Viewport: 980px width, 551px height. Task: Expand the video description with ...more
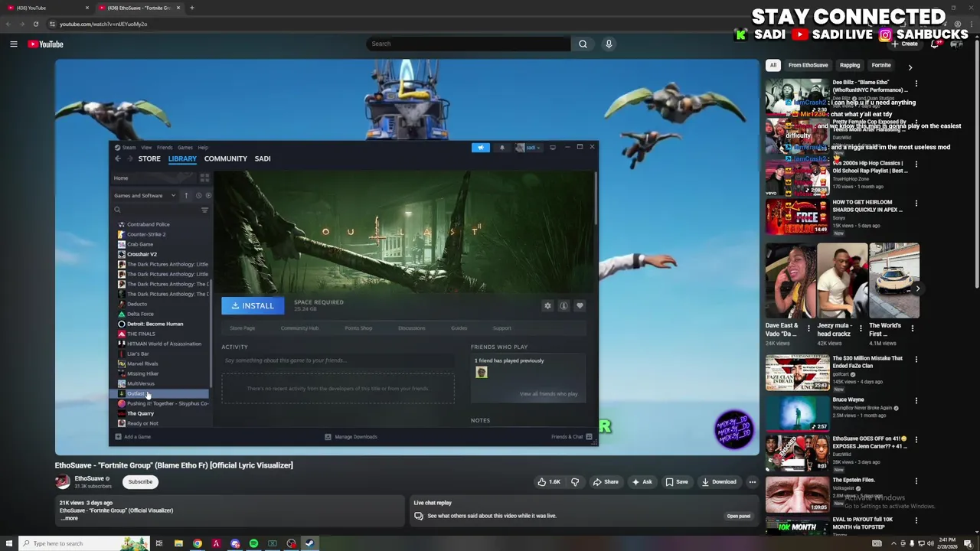click(70, 518)
